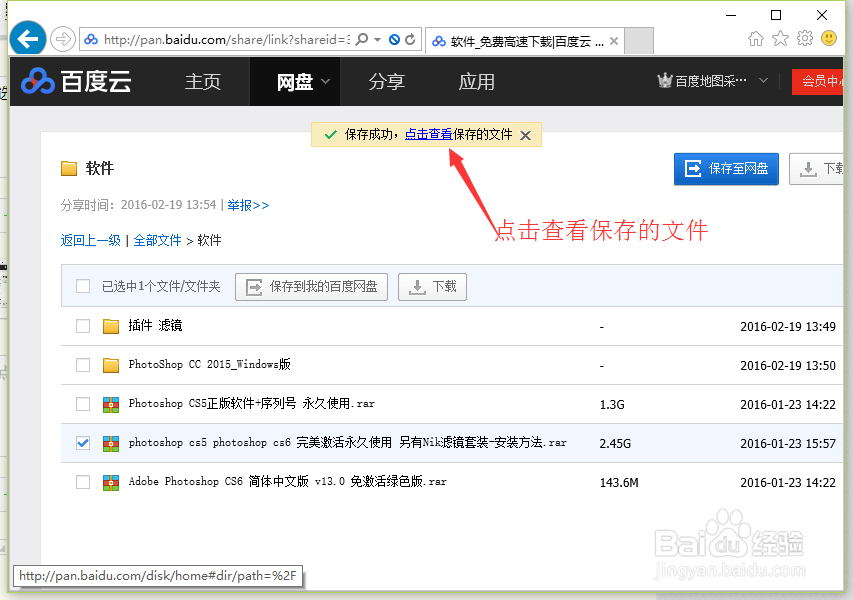Open the 主页 navigation item

coord(203,82)
